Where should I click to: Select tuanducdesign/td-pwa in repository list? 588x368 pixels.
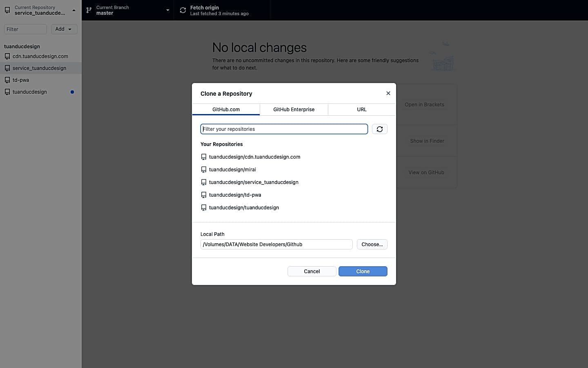(294, 195)
